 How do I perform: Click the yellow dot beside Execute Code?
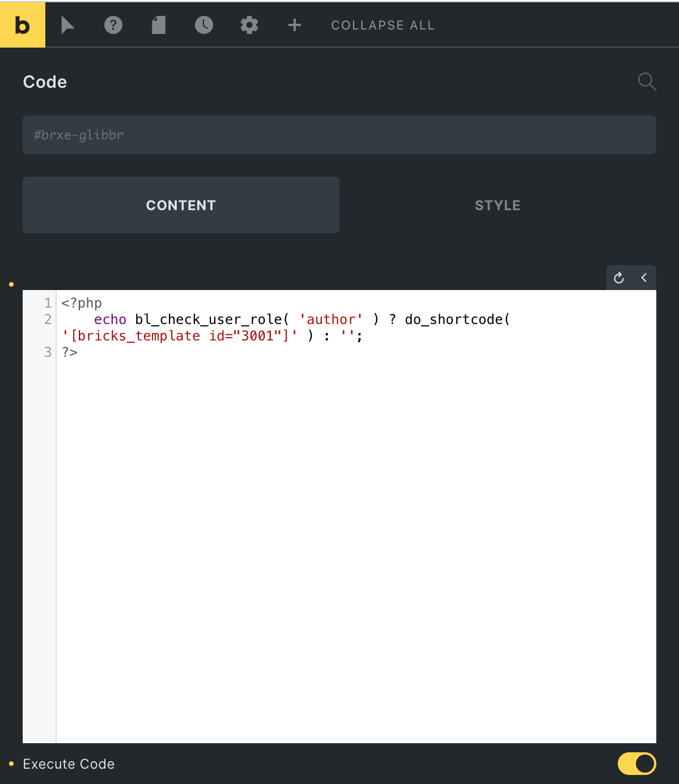click(x=11, y=764)
